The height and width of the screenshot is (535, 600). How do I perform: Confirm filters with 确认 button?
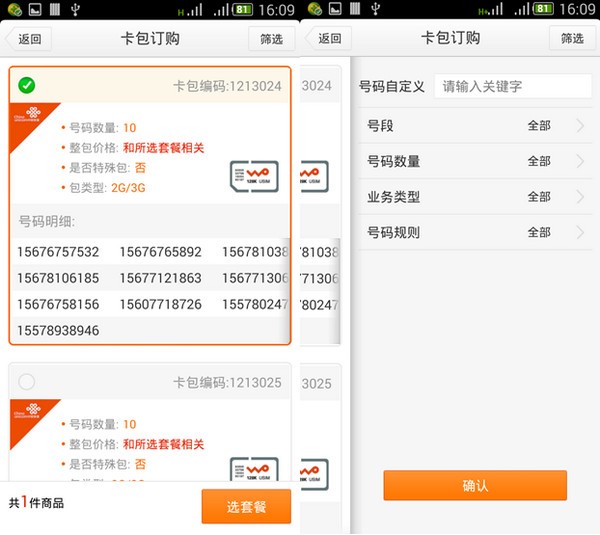(475, 486)
